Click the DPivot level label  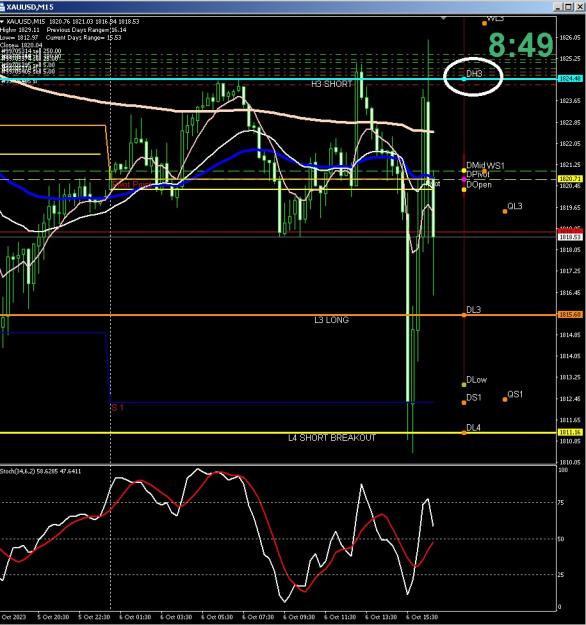tap(478, 175)
